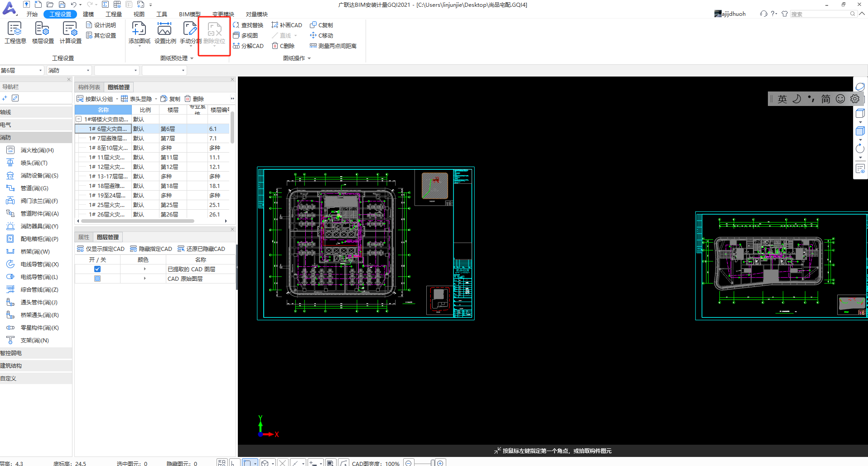The image size is (868, 466).
Task: Toggle 已提取的 CAD 图层 checkbox
Action: pyautogui.click(x=97, y=269)
